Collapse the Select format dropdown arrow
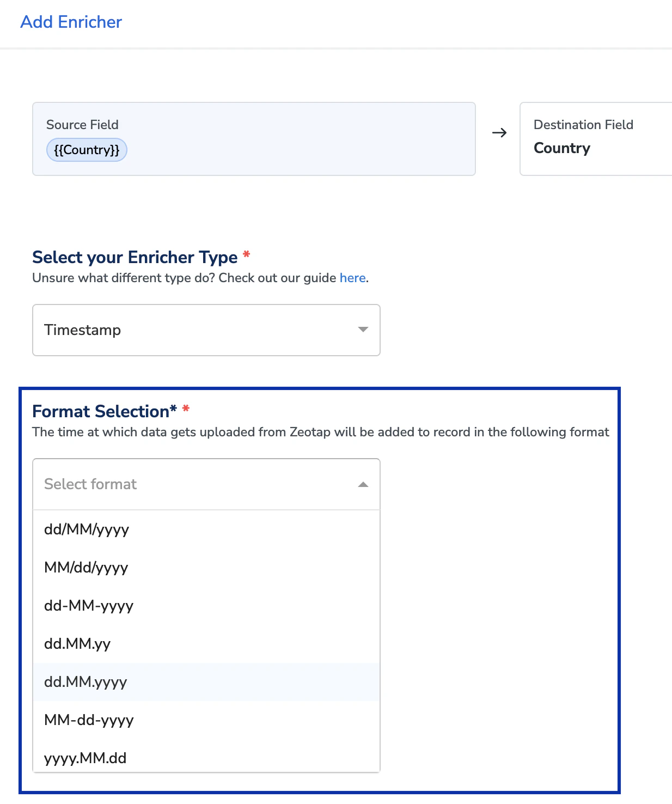Image resolution: width=672 pixels, height=804 pixels. (363, 484)
